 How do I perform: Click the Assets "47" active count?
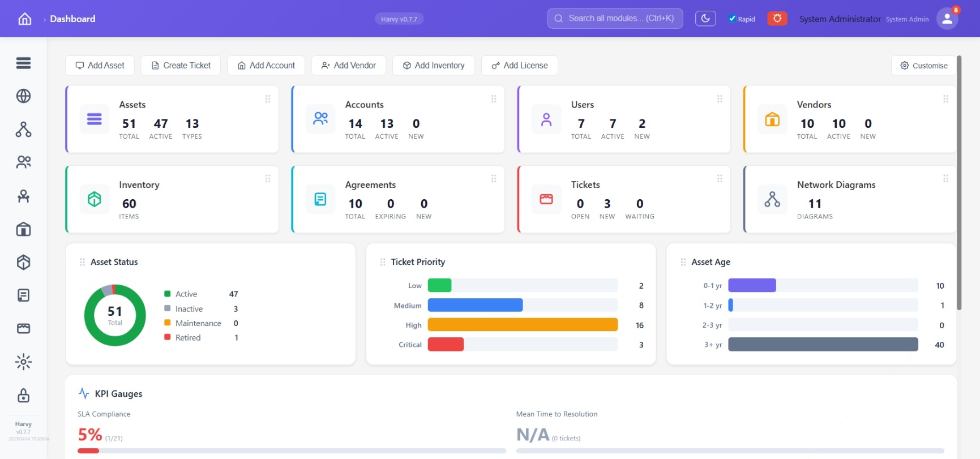[161, 123]
